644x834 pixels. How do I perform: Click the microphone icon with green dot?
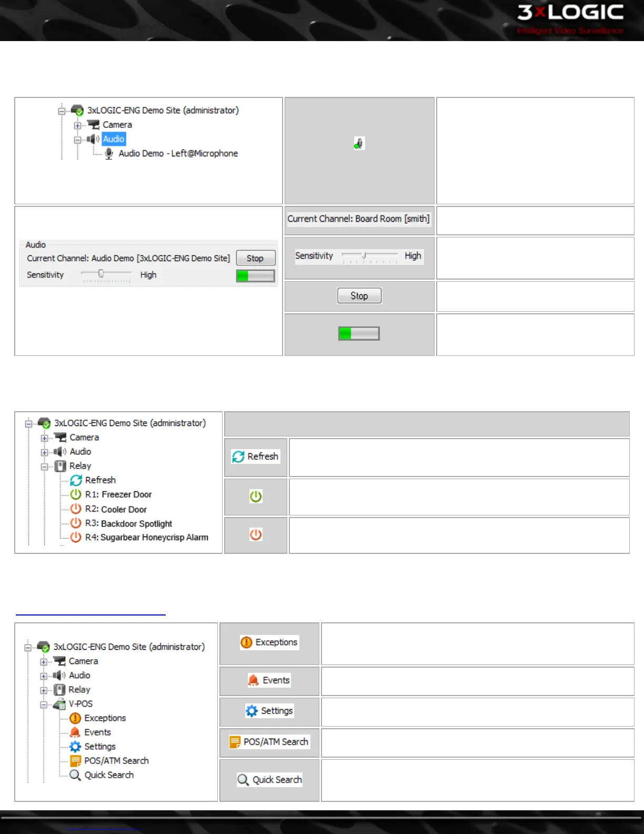(x=359, y=143)
